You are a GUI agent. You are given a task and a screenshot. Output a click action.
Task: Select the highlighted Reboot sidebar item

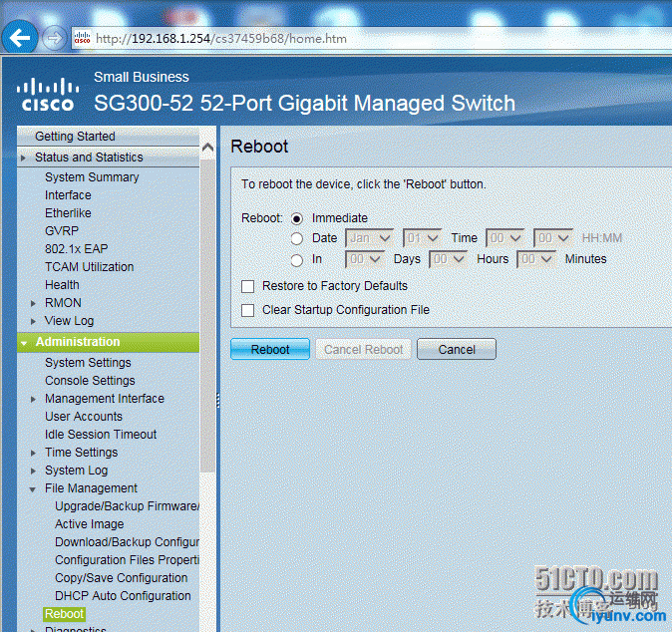(64, 614)
